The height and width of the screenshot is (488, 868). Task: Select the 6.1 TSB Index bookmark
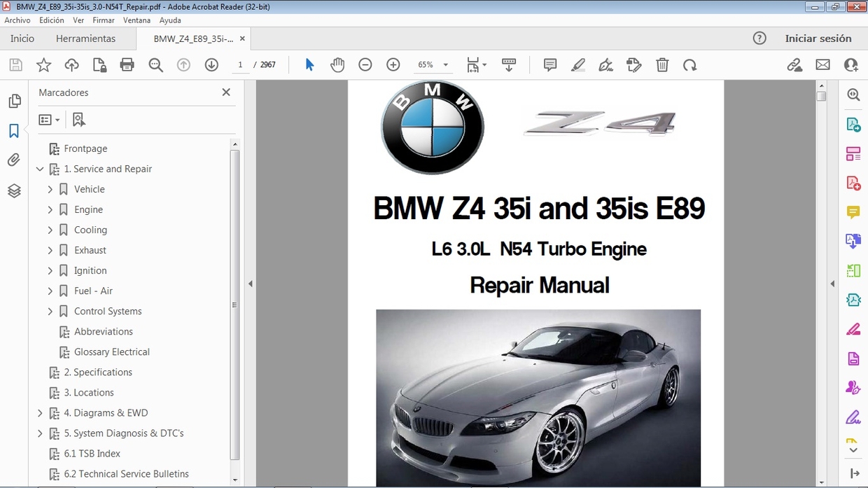tap(92, 453)
